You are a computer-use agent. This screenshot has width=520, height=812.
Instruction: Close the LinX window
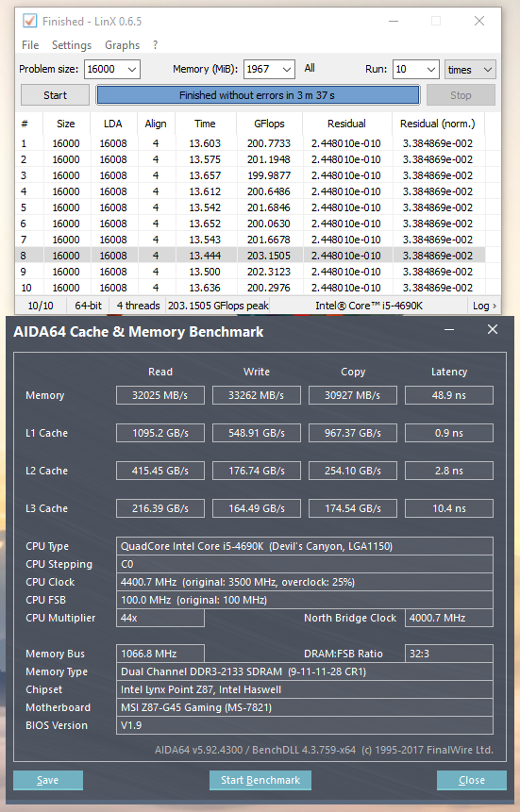click(479, 22)
